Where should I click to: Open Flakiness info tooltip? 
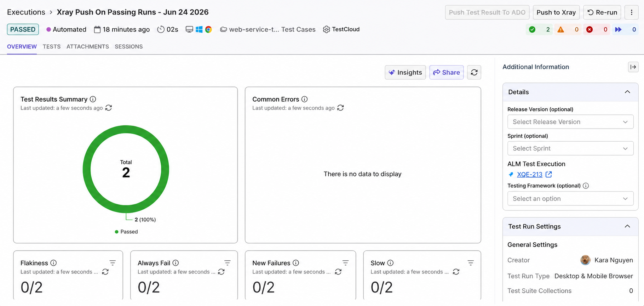pos(53,263)
